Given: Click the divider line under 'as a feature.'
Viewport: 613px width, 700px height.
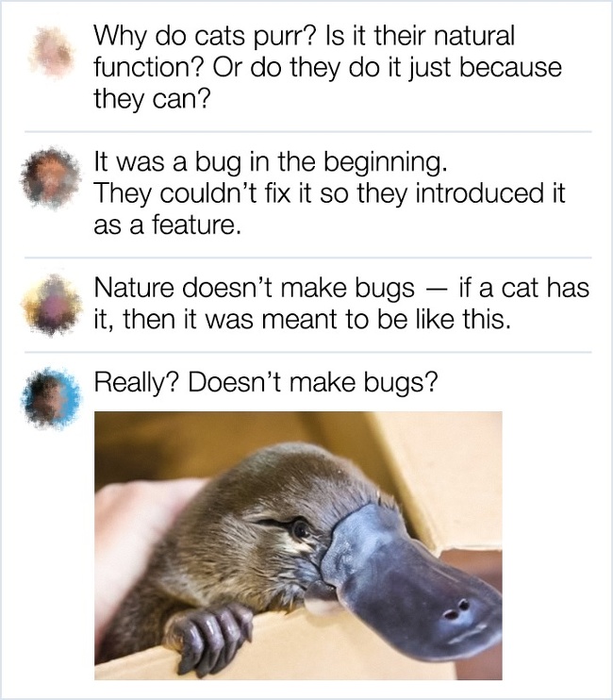Looking at the screenshot, I should point(307,258).
